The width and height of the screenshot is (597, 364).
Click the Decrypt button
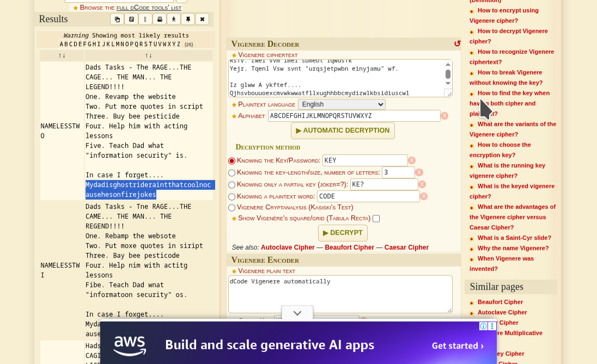pyautogui.click(x=343, y=233)
